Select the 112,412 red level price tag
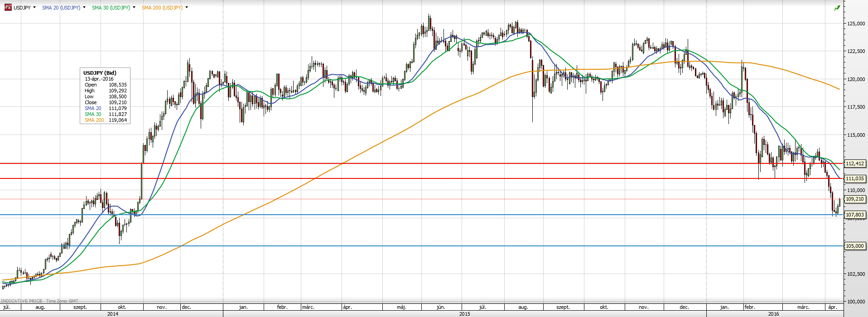 855,163
